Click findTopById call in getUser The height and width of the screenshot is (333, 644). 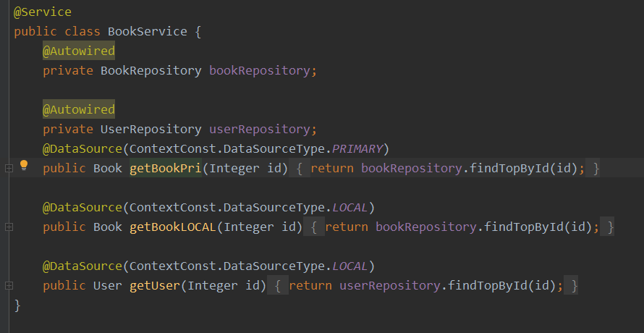pos(488,285)
